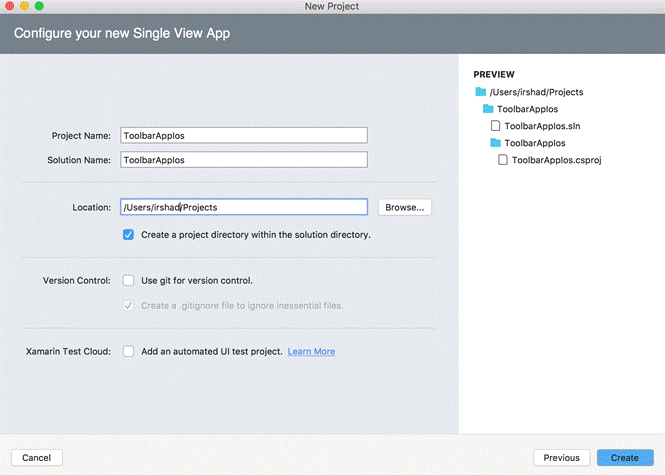Go back with the Previous button

click(x=561, y=457)
